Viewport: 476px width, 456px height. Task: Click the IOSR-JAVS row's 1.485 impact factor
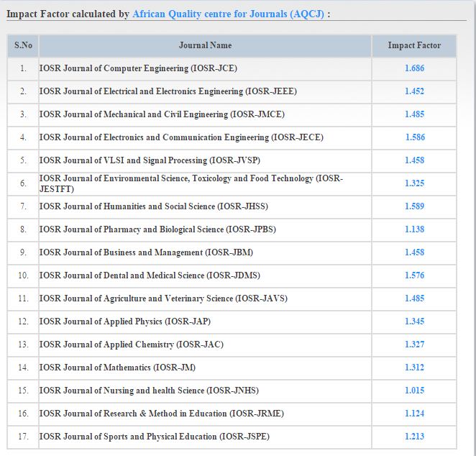point(414,298)
